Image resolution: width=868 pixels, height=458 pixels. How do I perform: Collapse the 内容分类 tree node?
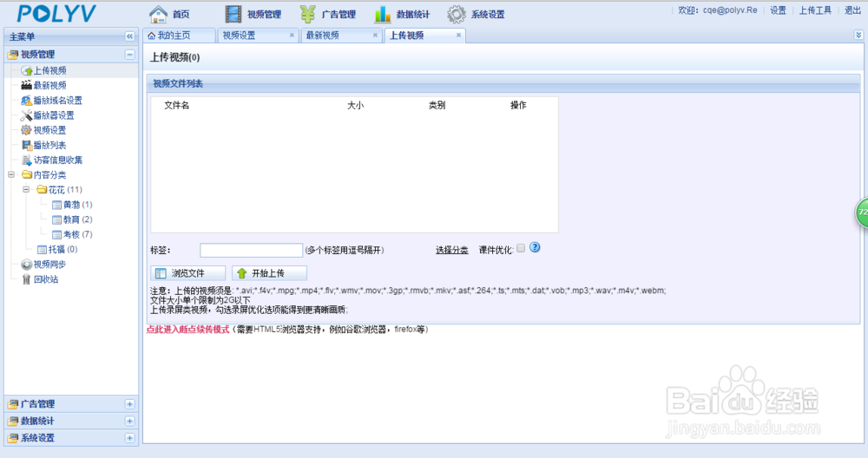pyautogui.click(x=11, y=175)
